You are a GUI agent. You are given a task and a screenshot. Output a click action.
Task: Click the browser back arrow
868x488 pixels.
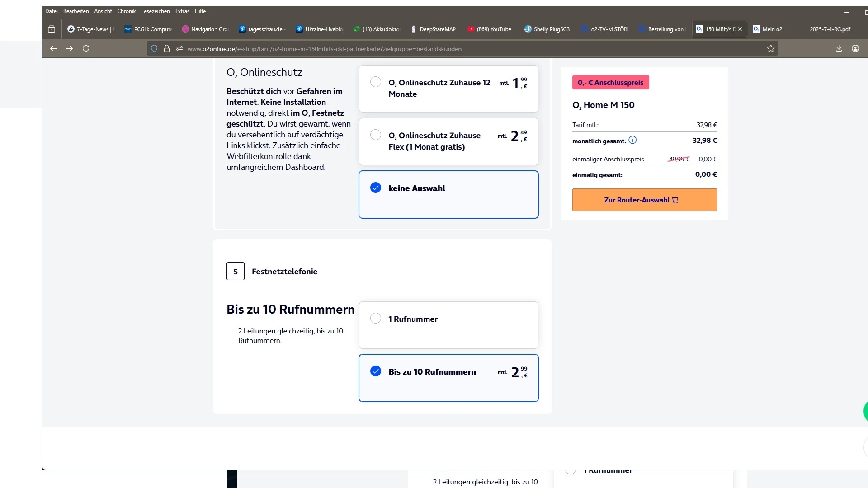click(x=53, y=48)
